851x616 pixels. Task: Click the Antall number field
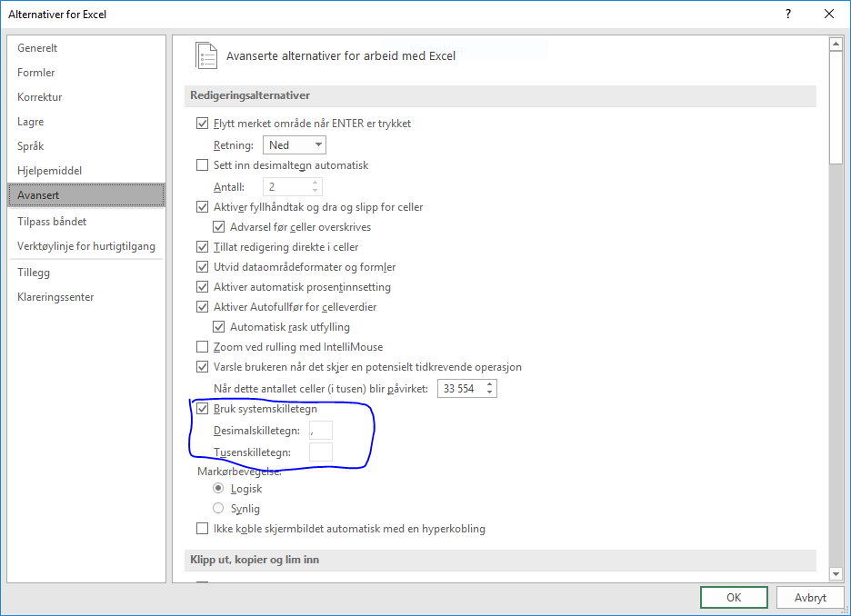[286, 187]
